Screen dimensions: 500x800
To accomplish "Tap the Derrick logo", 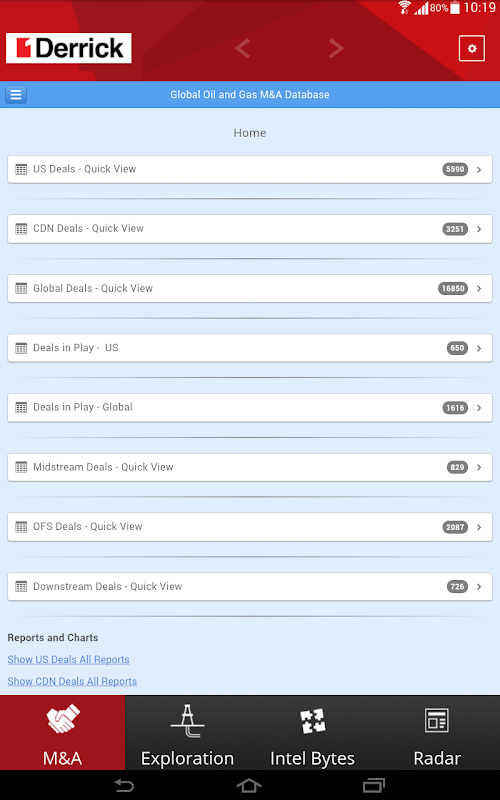I will (68, 48).
